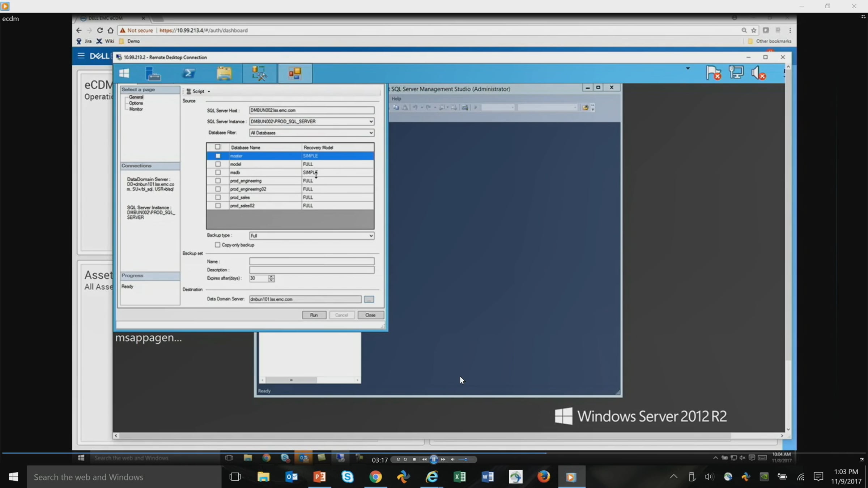Screen dimensions: 868x488
Task: Click the remote Windows Start button
Action: click(x=124, y=73)
